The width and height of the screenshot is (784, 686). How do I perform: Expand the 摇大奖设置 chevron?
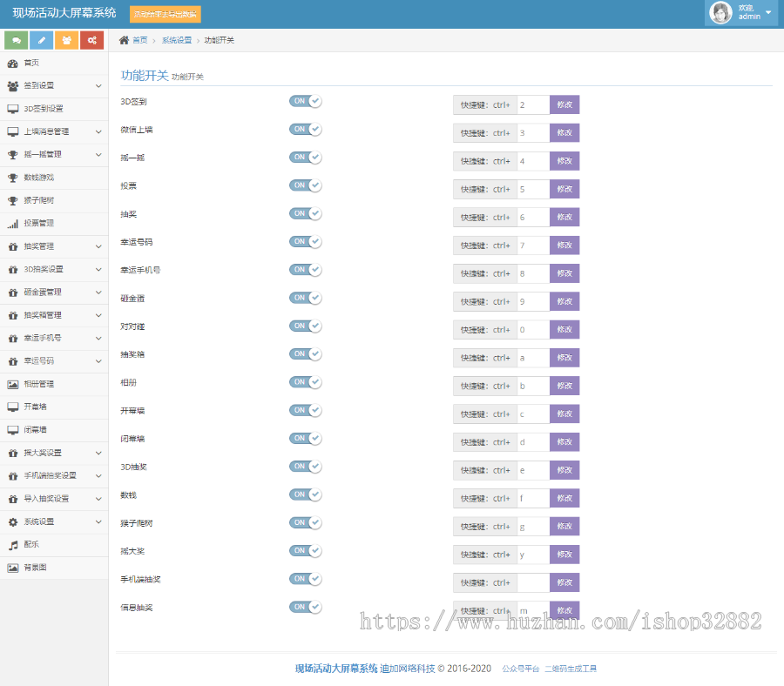[x=98, y=454]
